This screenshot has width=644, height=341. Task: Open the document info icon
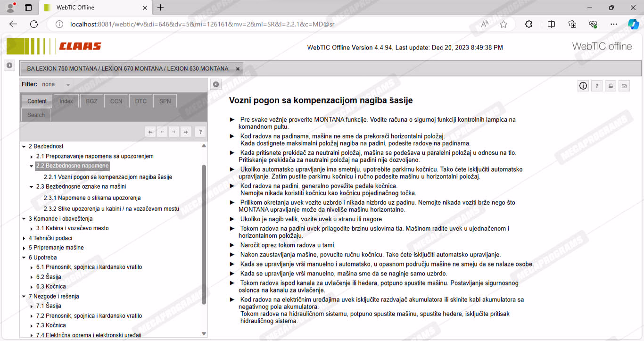coord(583,85)
